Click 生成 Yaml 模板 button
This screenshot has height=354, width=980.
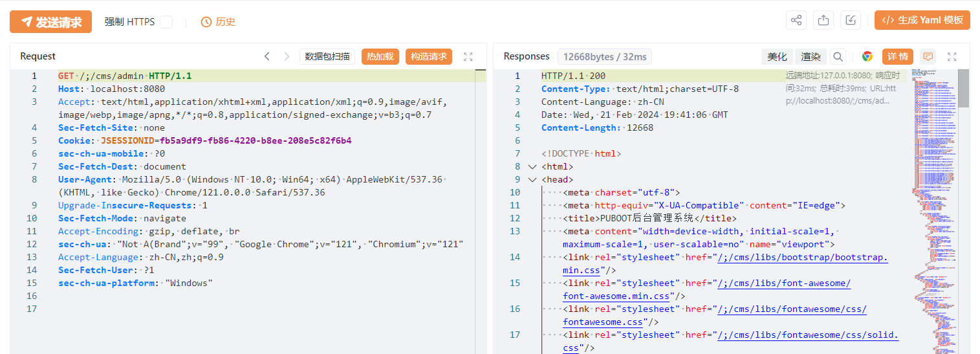click(922, 20)
